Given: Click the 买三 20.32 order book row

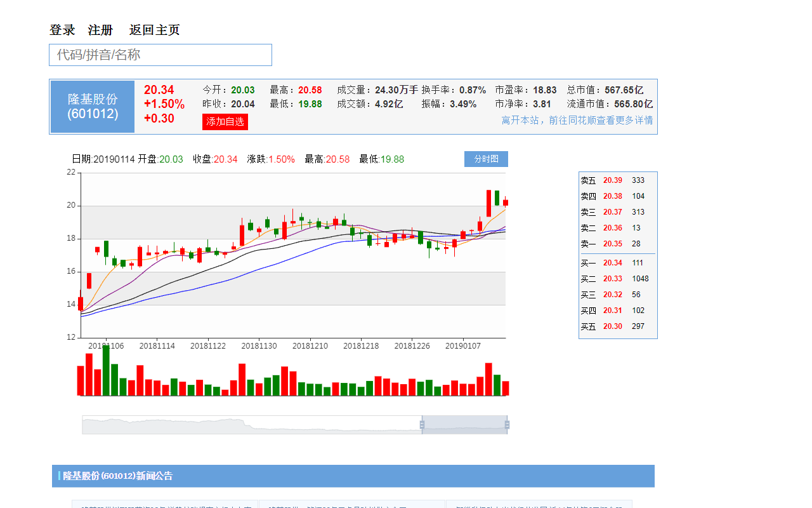Looking at the screenshot, I should pos(618,295).
